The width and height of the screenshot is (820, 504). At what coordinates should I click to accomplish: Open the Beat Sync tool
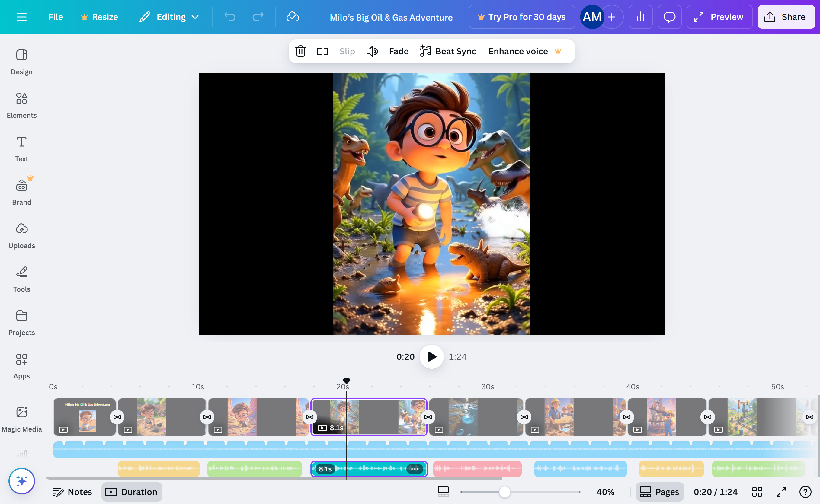point(448,51)
